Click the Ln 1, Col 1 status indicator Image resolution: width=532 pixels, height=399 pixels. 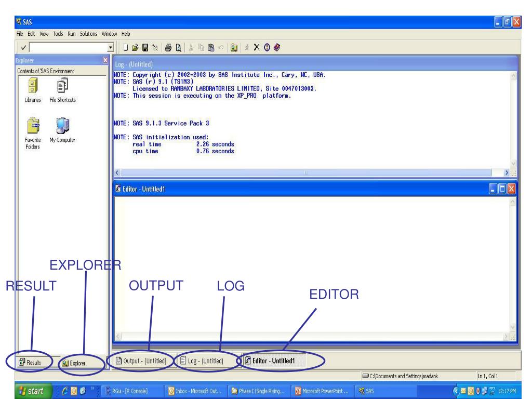coord(487,376)
